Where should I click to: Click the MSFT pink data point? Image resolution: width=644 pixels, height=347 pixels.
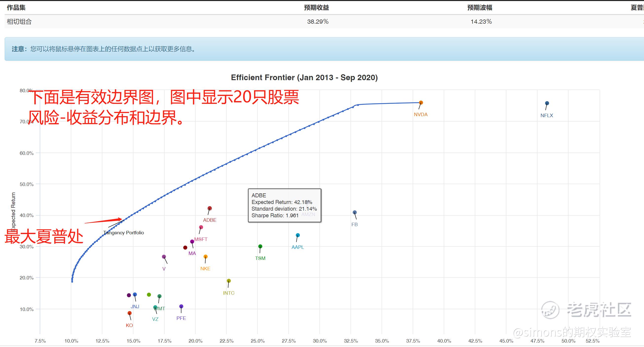[201, 227]
